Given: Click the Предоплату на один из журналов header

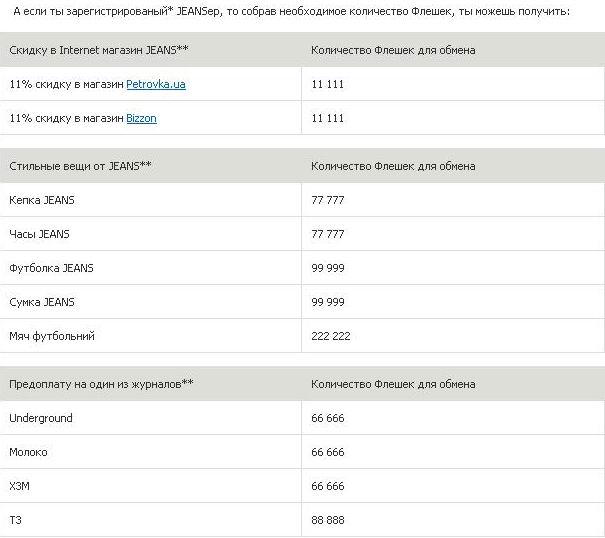Looking at the screenshot, I should pos(101,384).
